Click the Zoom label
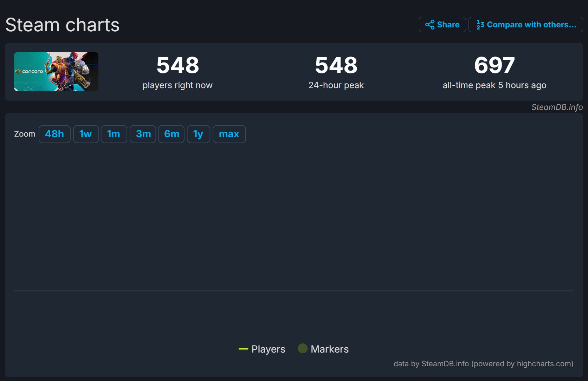The width and height of the screenshot is (588, 381). click(25, 134)
